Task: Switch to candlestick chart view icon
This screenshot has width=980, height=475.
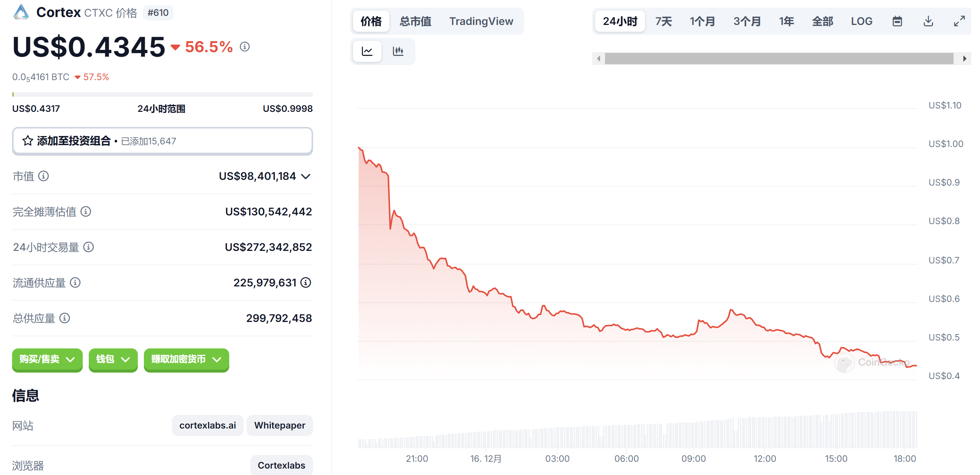Action: (398, 51)
